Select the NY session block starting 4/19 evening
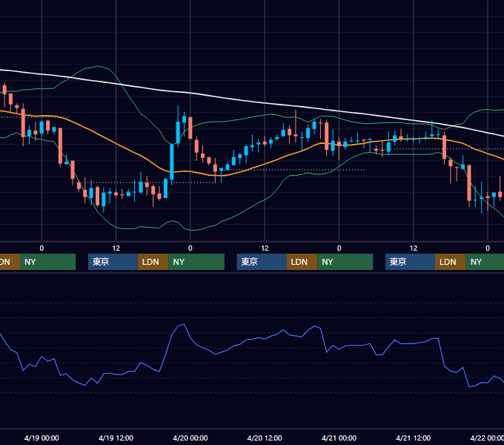 196,262
